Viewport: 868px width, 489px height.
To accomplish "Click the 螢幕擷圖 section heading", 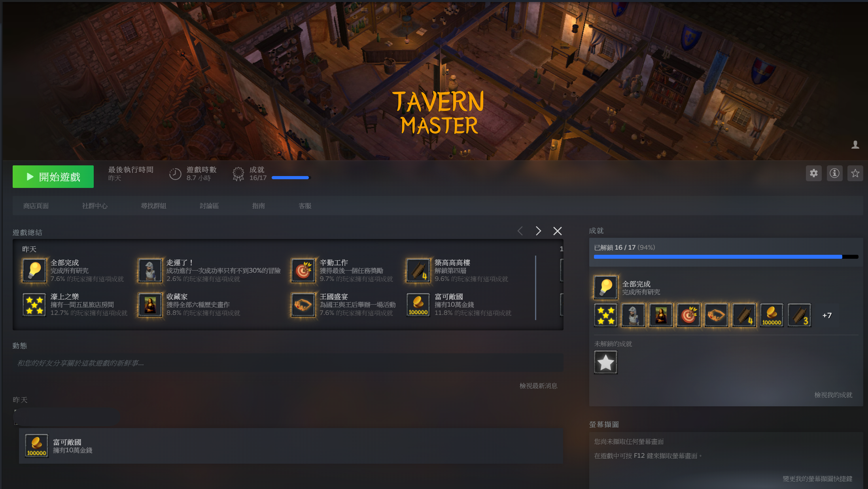I will [x=604, y=425].
